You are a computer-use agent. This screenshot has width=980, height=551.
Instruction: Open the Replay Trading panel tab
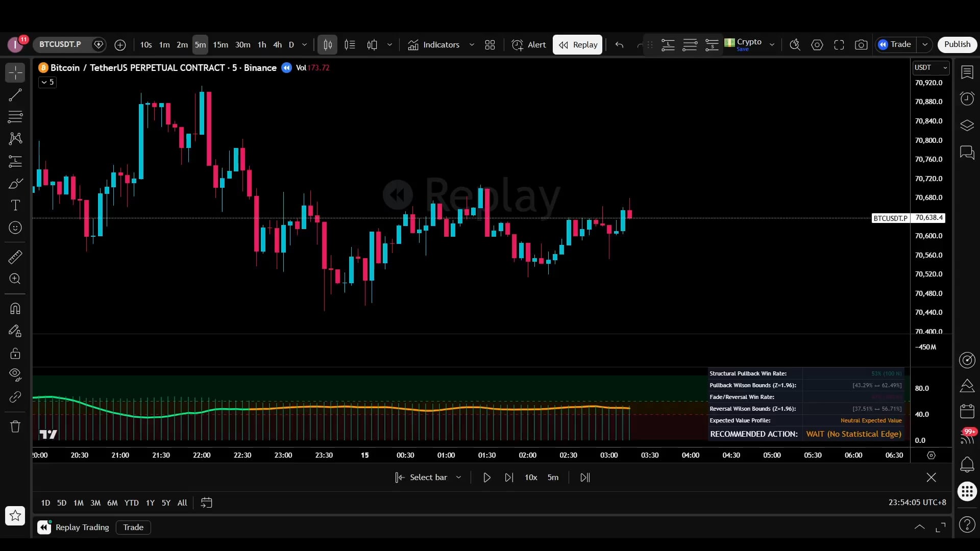pyautogui.click(x=74, y=528)
